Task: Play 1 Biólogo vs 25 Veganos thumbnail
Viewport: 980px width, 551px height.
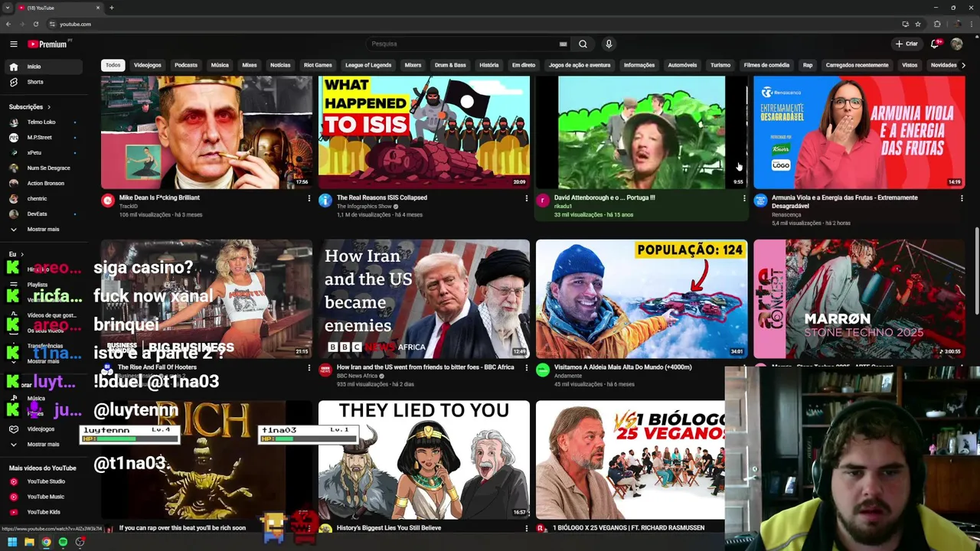Action: 630,460
